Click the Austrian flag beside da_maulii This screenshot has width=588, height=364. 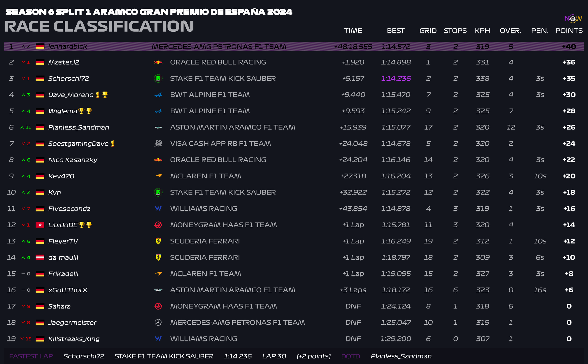40,257
